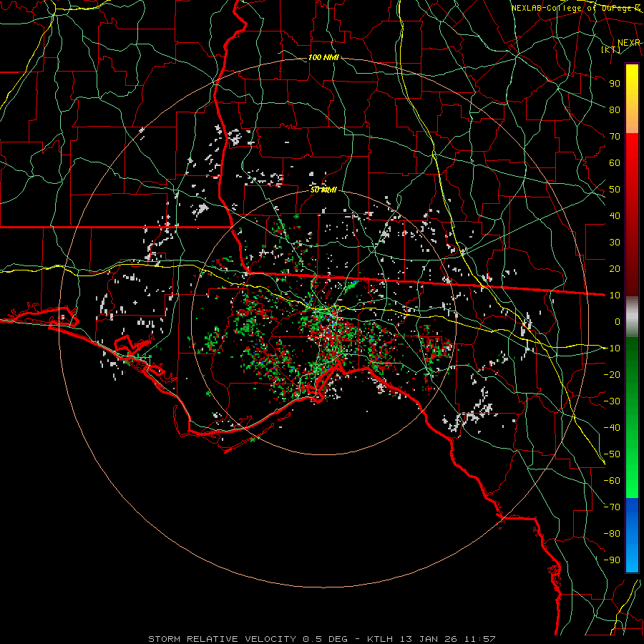Click the -30 knot scale label
Viewport: 644px width, 644px height.
(x=612, y=401)
